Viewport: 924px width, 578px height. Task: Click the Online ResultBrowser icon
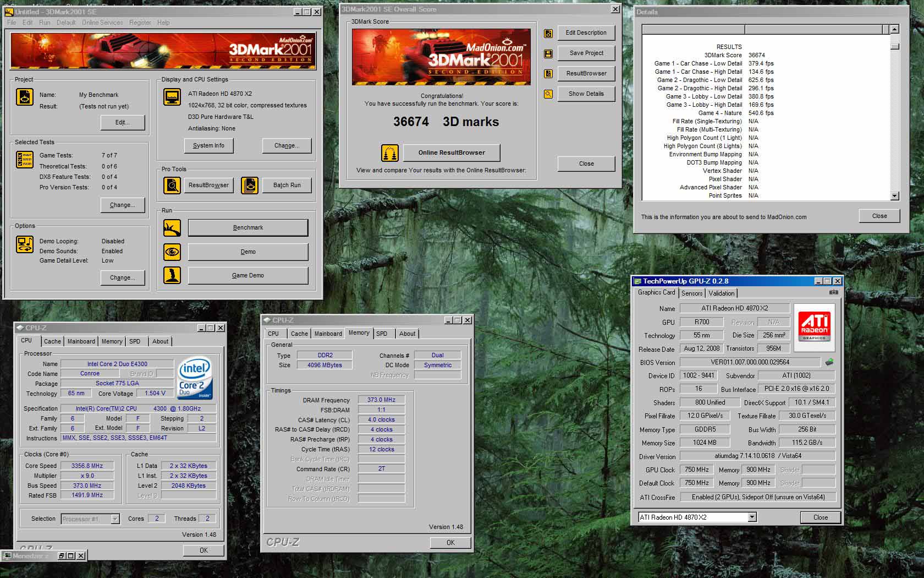[389, 153]
